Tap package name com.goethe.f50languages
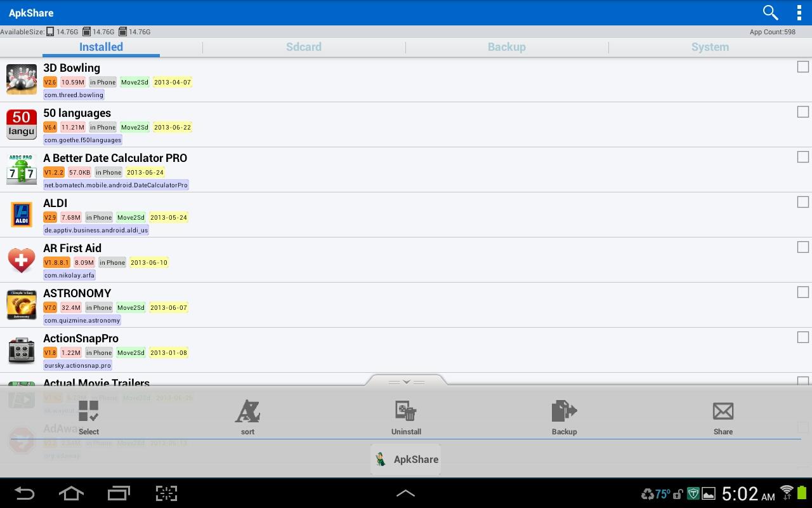This screenshot has width=812, height=508. tap(82, 140)
